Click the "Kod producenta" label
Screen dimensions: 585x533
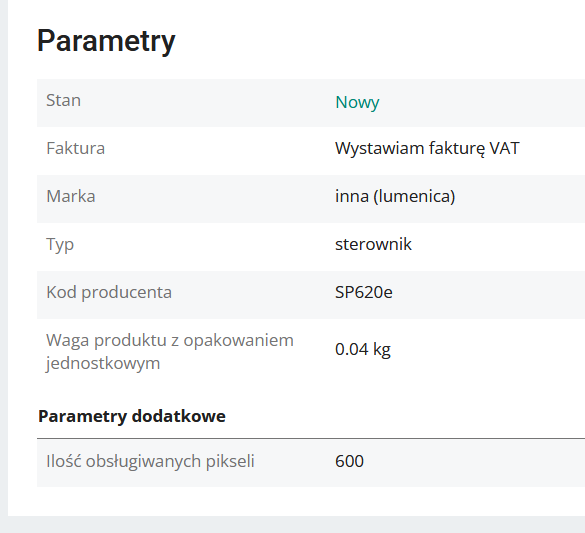[109, 292]
